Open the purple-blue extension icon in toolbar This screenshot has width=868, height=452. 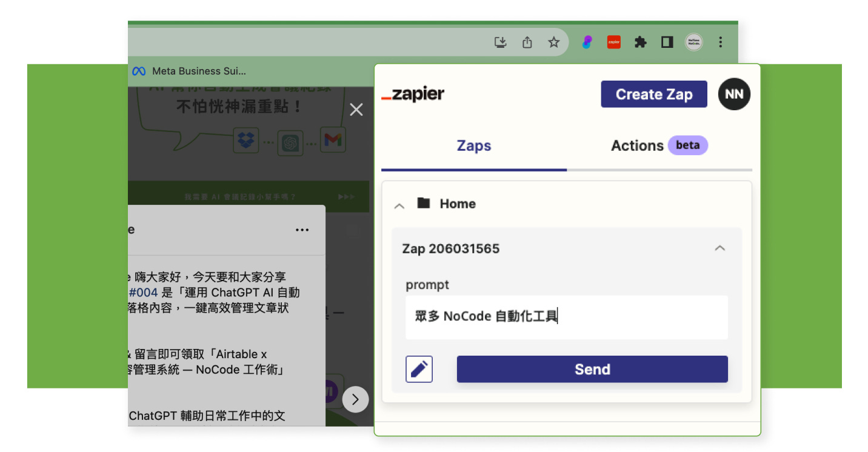(587, 42)
